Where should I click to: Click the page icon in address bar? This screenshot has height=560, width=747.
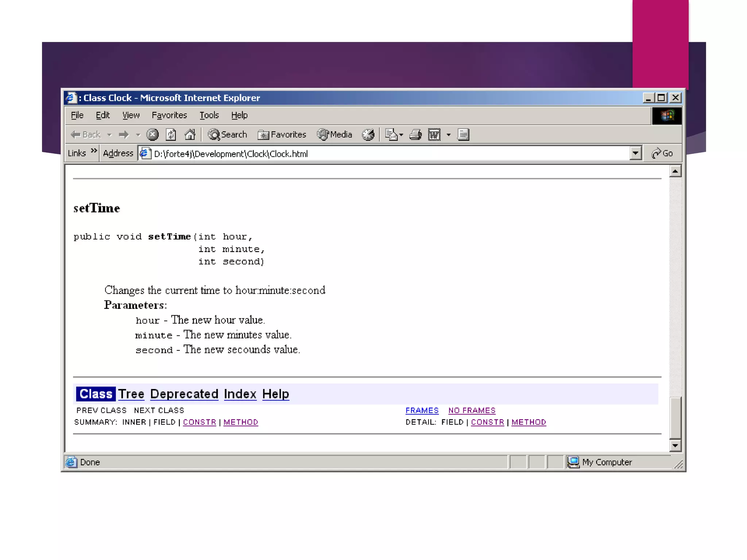pos(145,153)
